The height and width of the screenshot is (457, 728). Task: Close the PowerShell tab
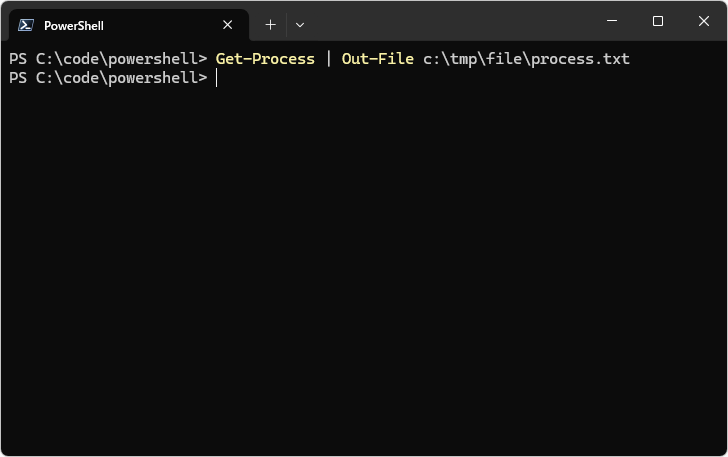228,25
